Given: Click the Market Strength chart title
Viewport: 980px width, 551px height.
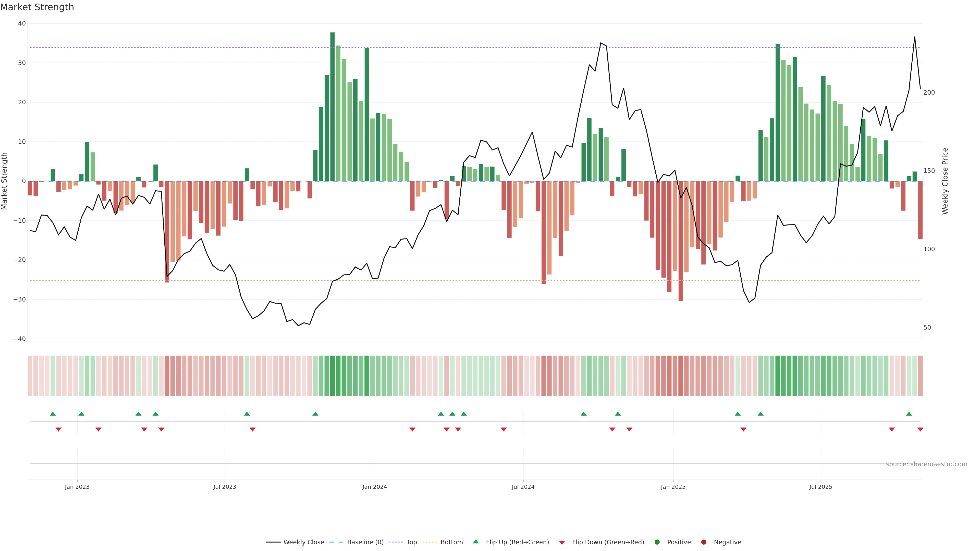Looking at the screenshot, I should (x=37, y=7).
